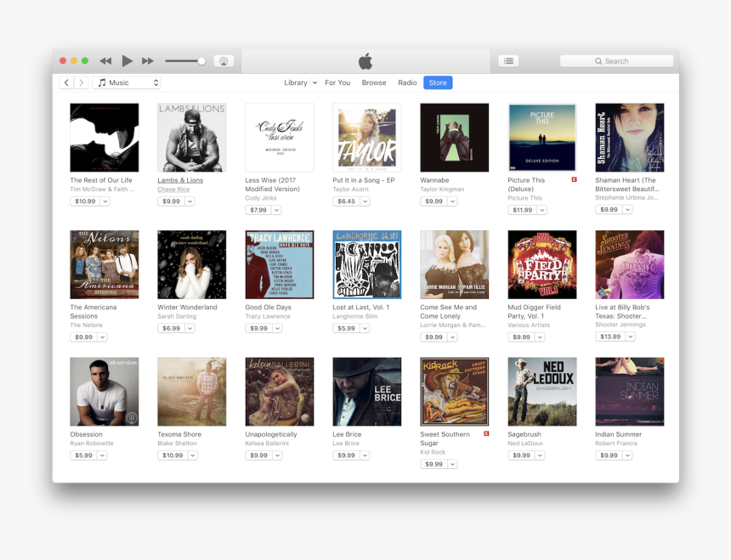Image resolution: width=731 pixels, height=560 pixels.
Task: Adjust the volume slider
Action: click(x=183, y=60)
